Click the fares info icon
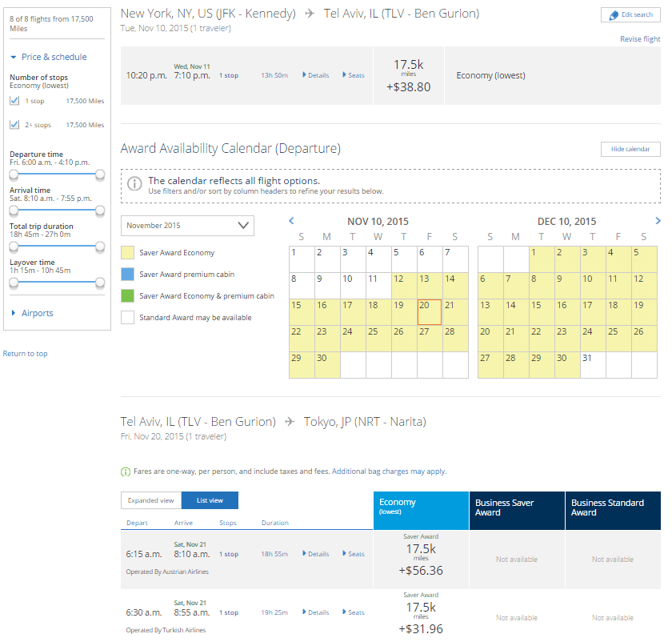Viewport: 672px width, 642px height. (x=126, y=471)
